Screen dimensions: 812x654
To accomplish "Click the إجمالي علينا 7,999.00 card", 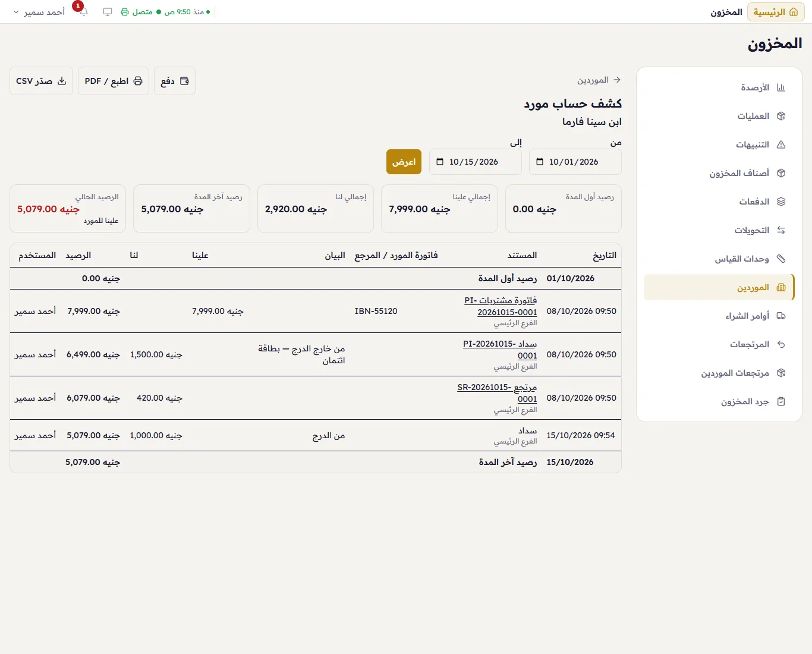I will 439,209.
